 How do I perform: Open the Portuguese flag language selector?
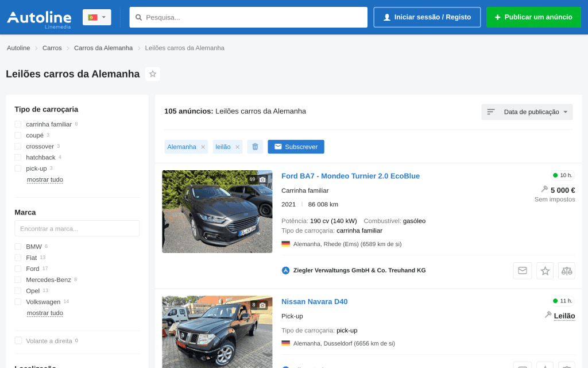(x=96, y=17)
